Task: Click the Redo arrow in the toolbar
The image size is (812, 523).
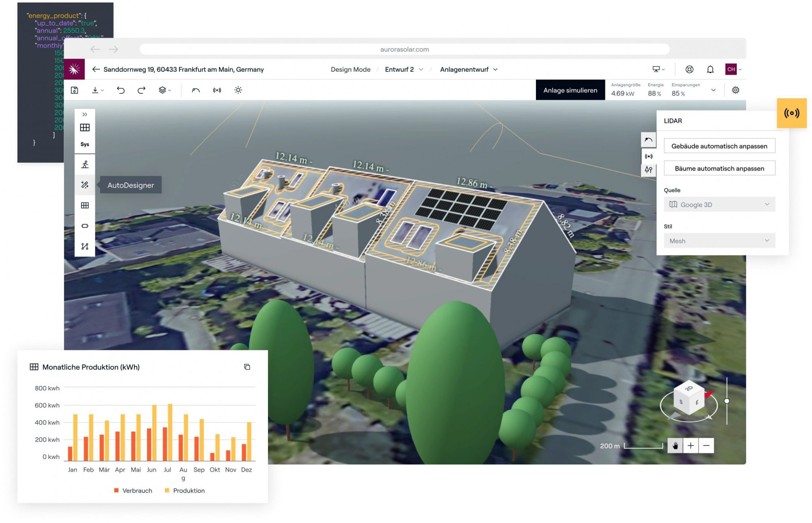Action: click(x=141, y=90)
